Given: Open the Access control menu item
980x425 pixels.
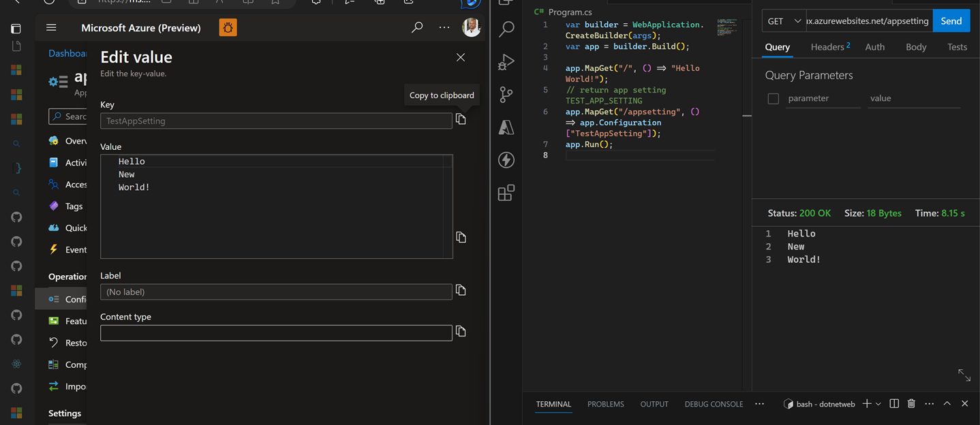Looking at the screenshot, I should coord(67,185).
